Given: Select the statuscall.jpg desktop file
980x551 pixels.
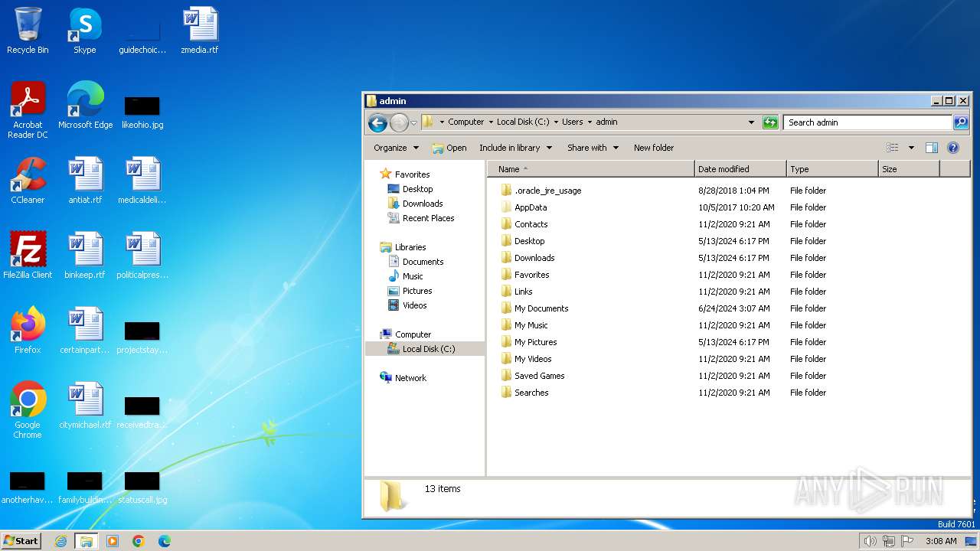Looking at the screenshot, I should click(142, 487).
